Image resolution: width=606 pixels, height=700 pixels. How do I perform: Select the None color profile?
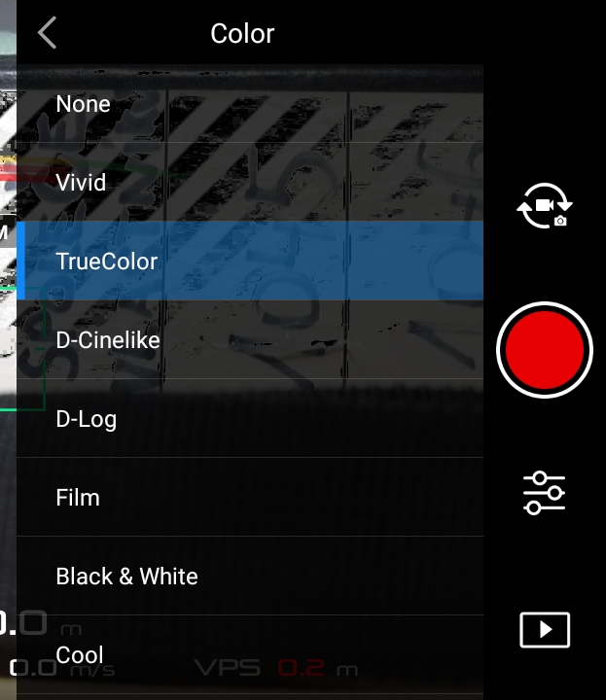(x=250, y=104)
